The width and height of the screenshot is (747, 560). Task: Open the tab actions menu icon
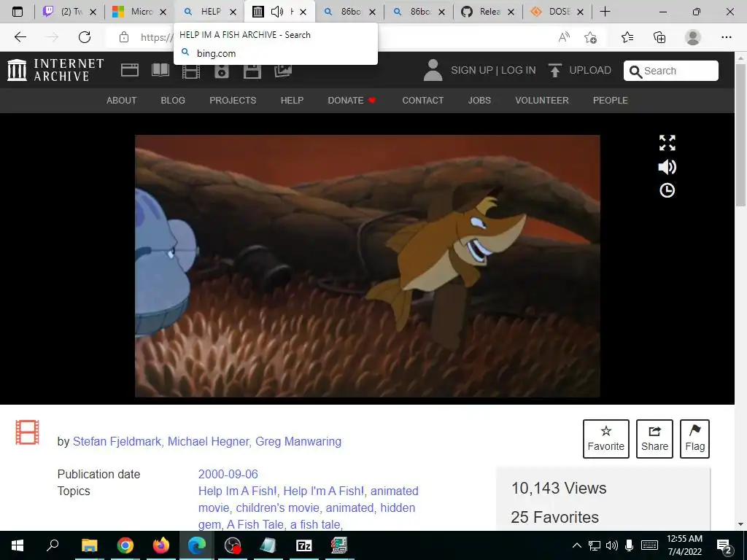click(x=18, y=12)
